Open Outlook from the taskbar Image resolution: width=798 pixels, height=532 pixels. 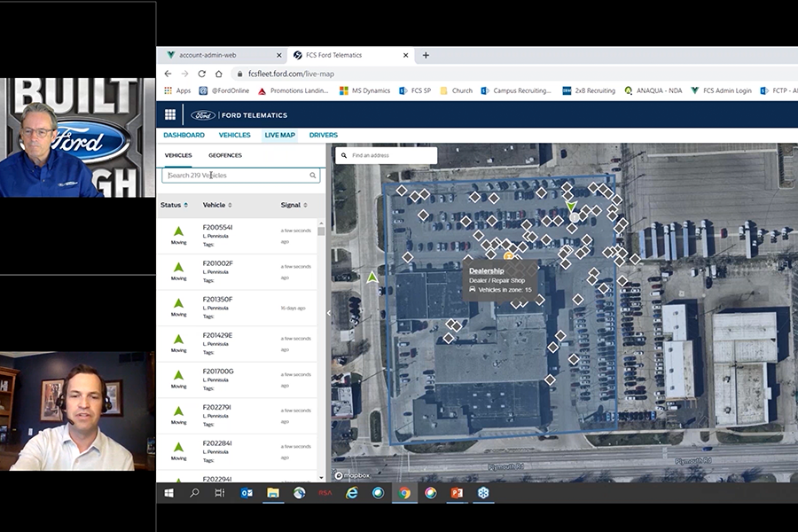pyautogui.click(x=246, y=493)
